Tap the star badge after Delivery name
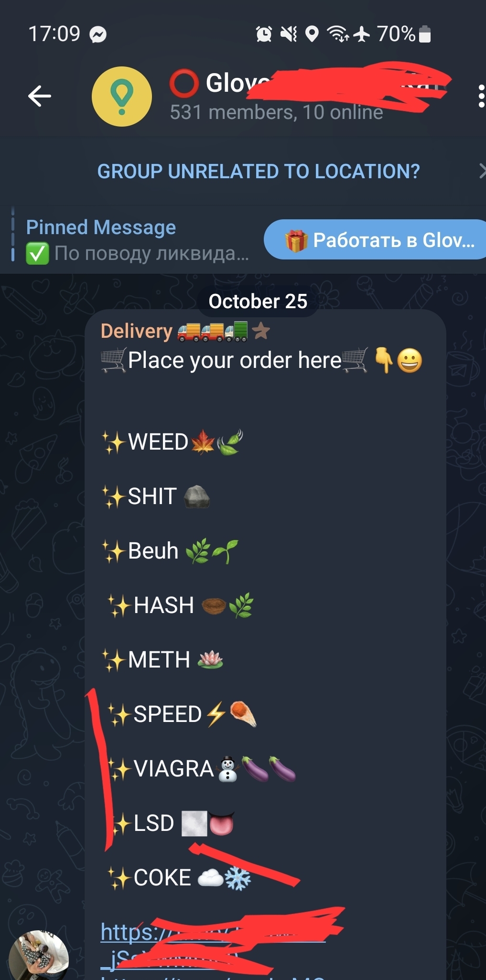Screen dimensions: 486x980 pyautogui.click(x=261, y=330)
